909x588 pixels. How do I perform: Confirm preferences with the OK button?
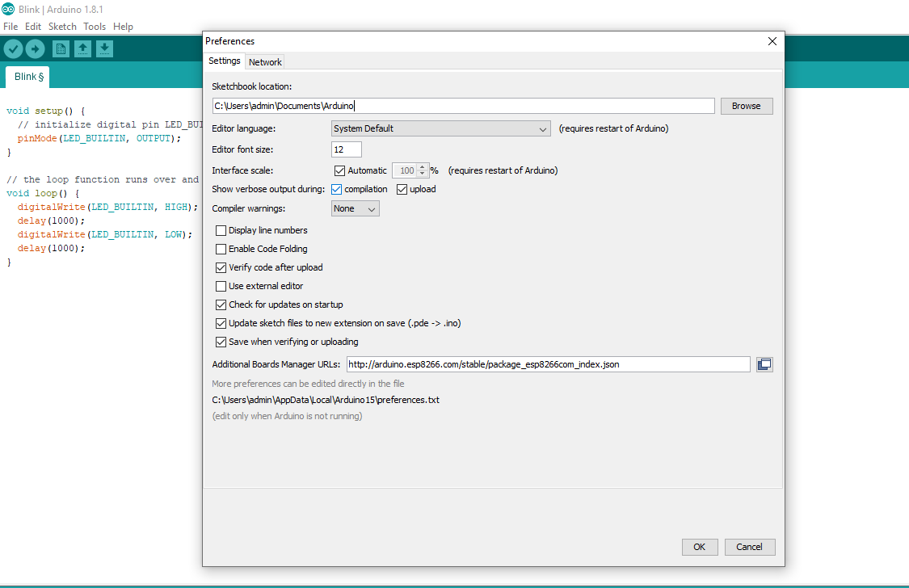click(699, 547)
